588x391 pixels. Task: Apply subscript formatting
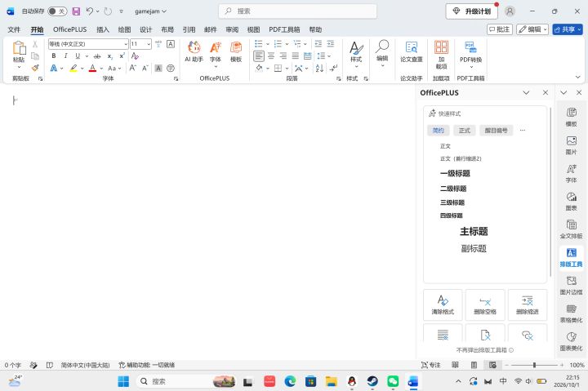[110, 56]
